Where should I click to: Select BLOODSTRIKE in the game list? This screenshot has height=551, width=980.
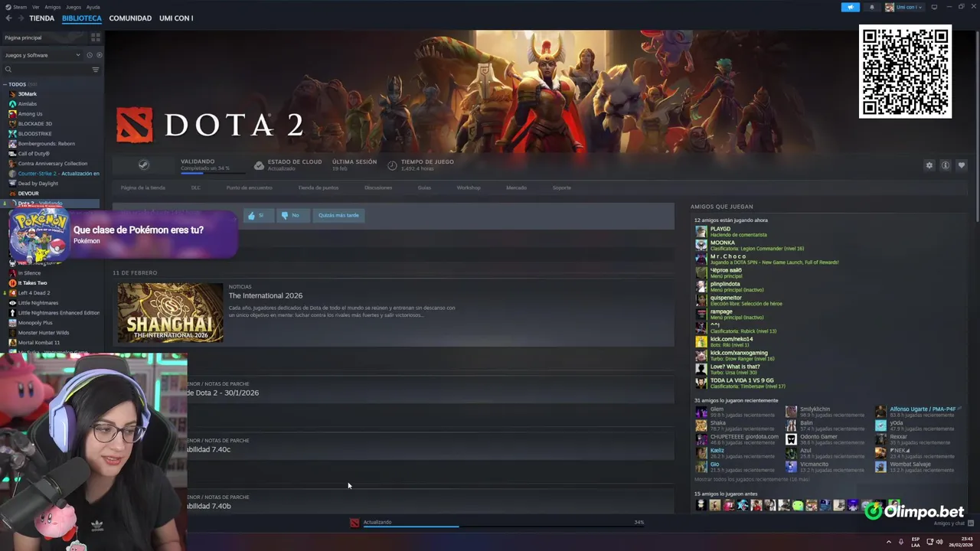(34, 134)
